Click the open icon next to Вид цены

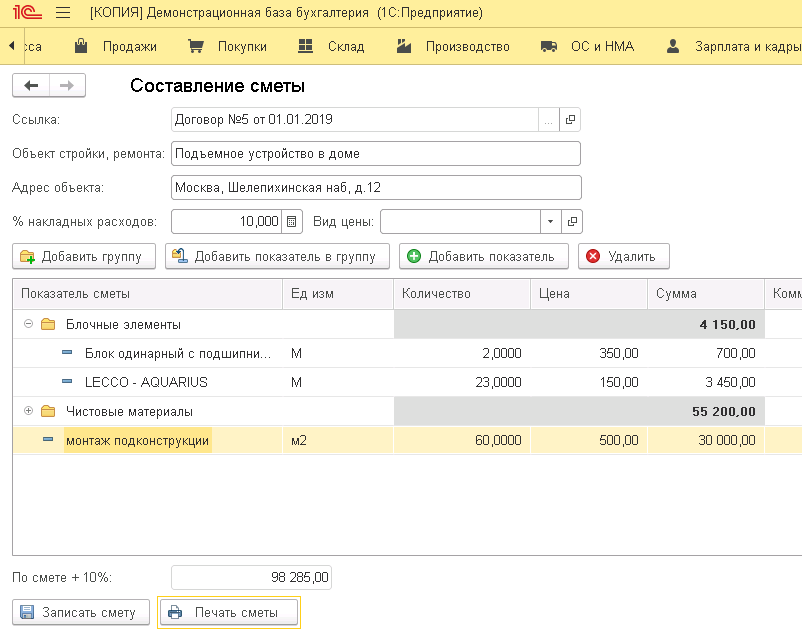(572, 221)
